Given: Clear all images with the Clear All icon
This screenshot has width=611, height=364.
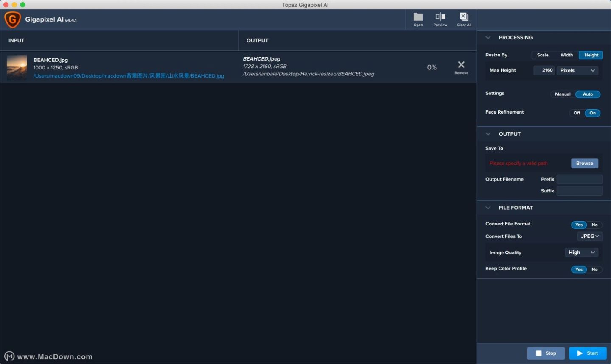Looking at the screenshot, I should [464, 19].
